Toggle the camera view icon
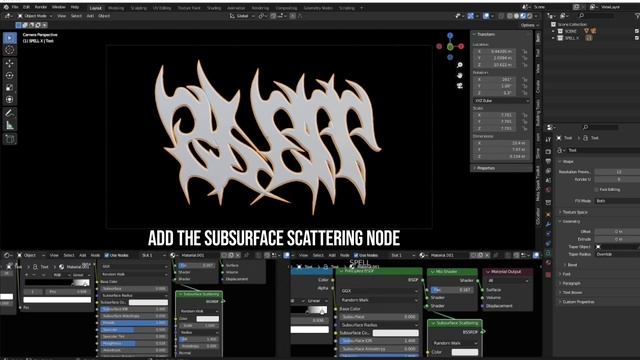 460,86
